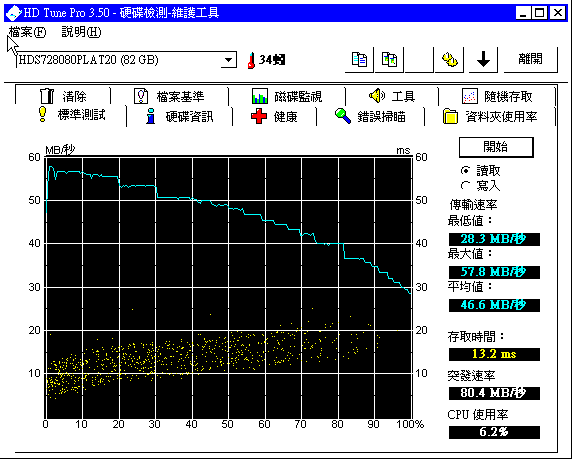The height and width of the screenshot is (459, 572).
Task: Click the HDS728080PLAT20 drive combo box
Action: [x=126, y=60]
